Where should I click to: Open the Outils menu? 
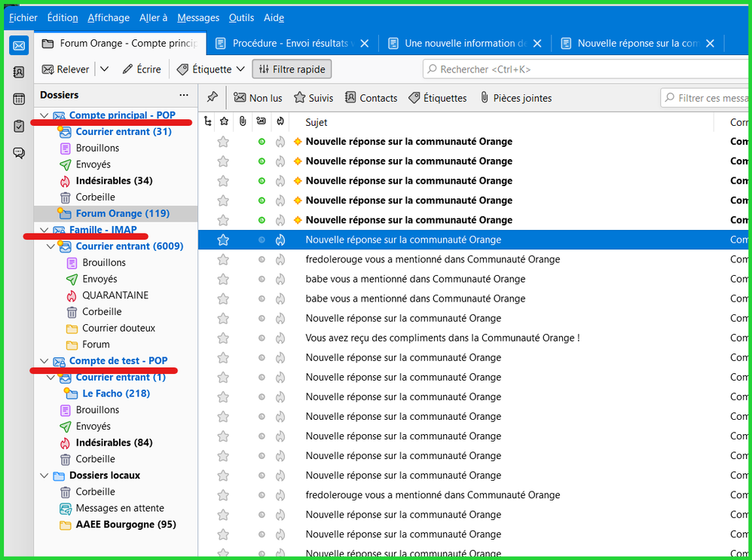click(242, 17)
